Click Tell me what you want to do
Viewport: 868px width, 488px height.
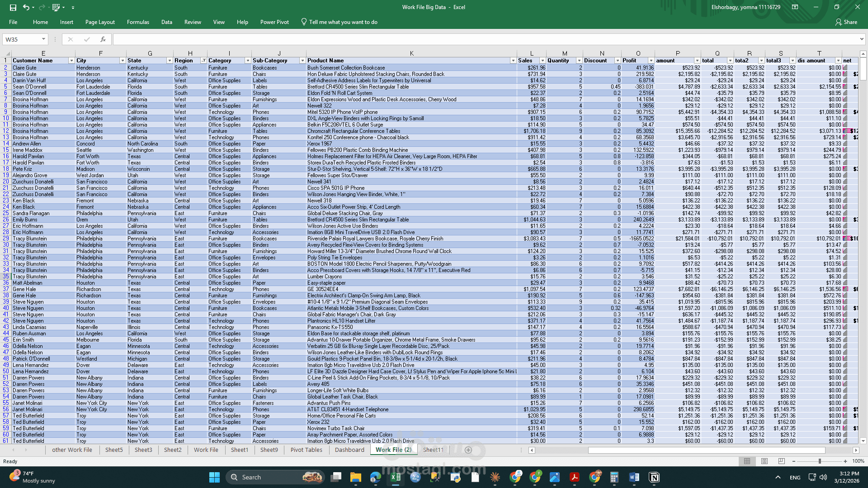tap(343, 22)
